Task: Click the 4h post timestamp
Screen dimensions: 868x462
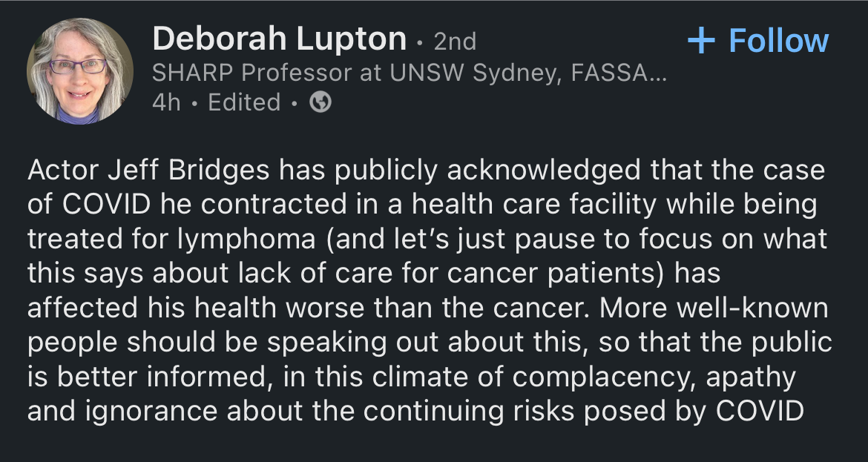Action: tap(167, 102)
